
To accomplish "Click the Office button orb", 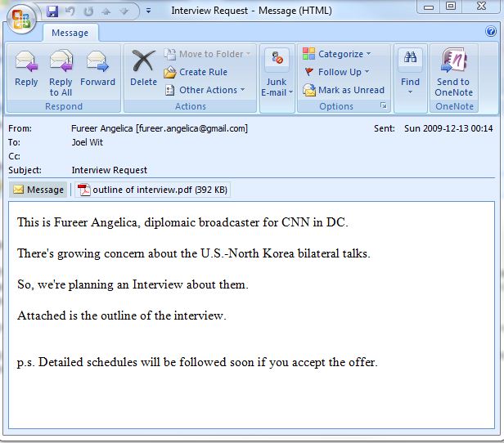I will tap(21, 20).
